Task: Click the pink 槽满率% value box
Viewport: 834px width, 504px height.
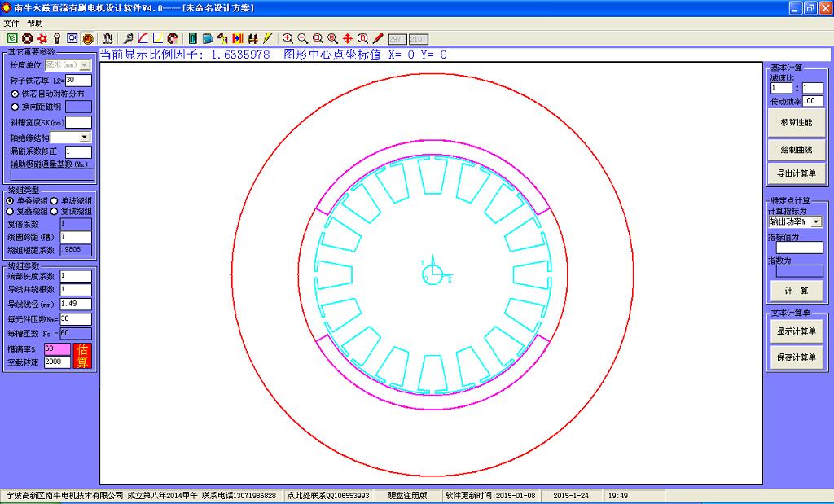Action: click(x=57, y=348)
